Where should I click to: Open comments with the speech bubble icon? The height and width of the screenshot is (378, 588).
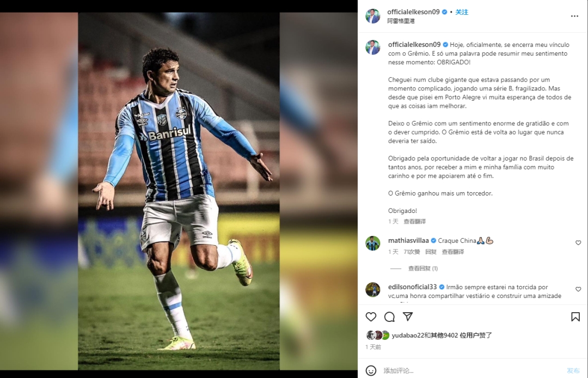pos(389,317)
